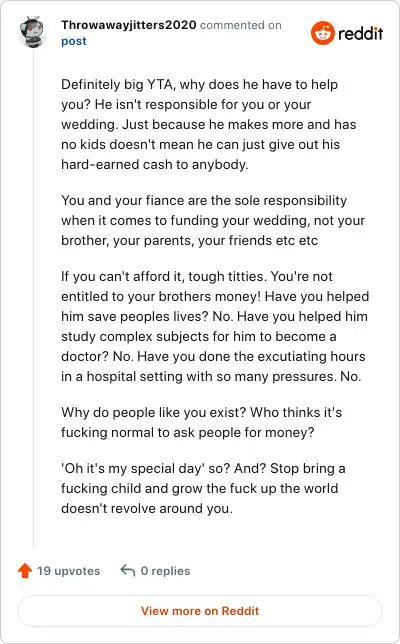Click the paragraph starting 'If you can't afford it'
The image size is (400, 644).
pyautogui.click(x=215, y=326)
